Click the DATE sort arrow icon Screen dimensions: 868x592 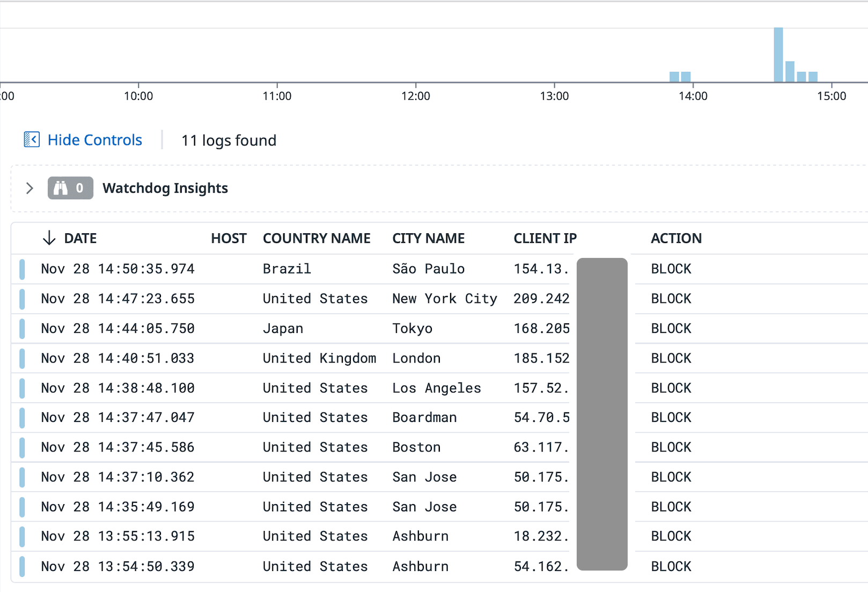pos(49,238)
